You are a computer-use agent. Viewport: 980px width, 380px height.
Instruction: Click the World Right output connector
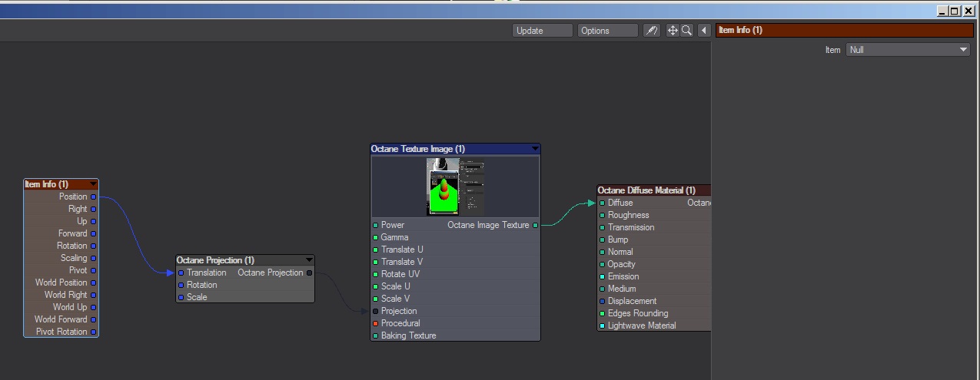click(94, 295)
